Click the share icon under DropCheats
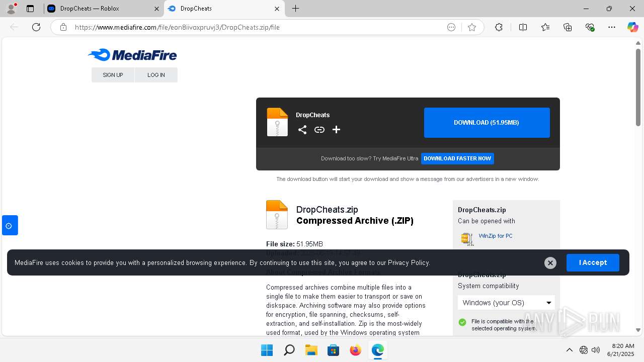Viewport: 644px width, 362px height. [302, 130]
